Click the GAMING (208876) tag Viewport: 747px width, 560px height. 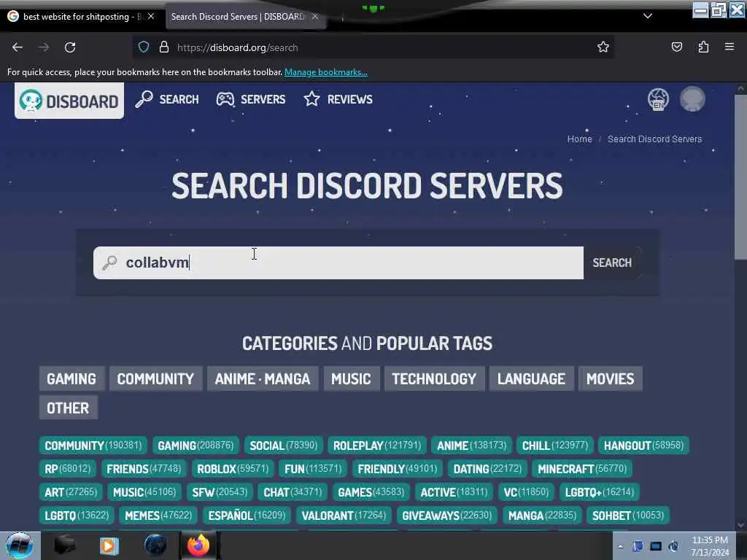click(196, 446)
